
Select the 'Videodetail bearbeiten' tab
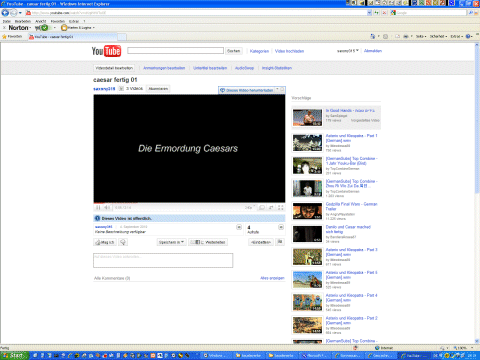[114, 68]
